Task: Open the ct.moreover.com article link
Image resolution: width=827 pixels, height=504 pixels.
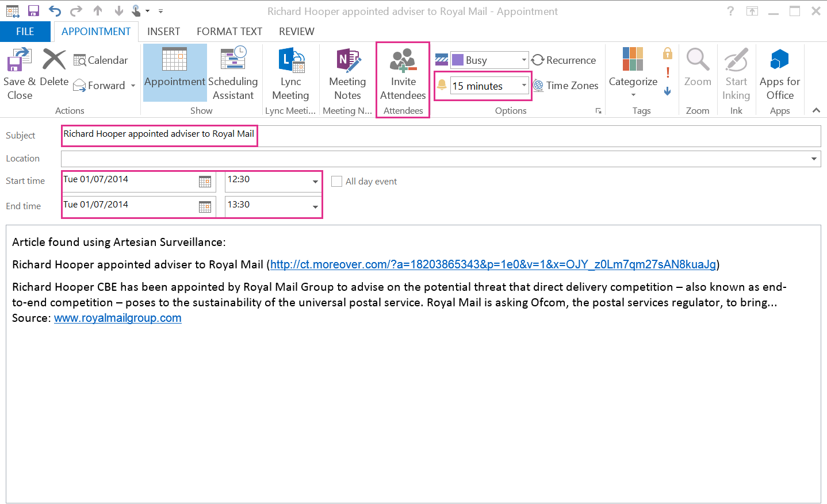Action: click(493, 264)
